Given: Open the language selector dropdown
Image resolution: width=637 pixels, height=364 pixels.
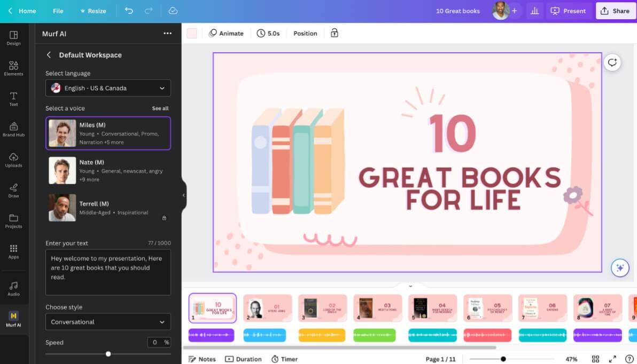Looking at the screenshot, I should [x=107, y=88].
